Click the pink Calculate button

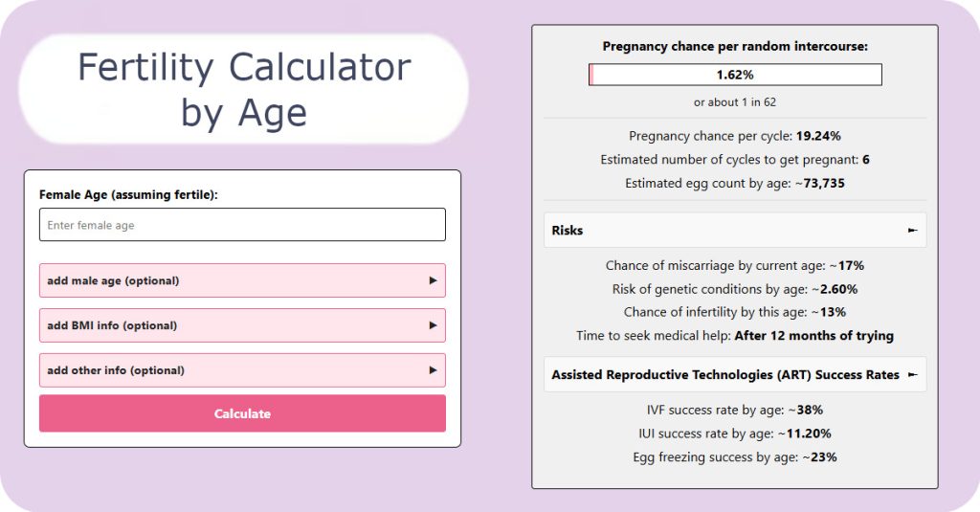click(242, 413)
